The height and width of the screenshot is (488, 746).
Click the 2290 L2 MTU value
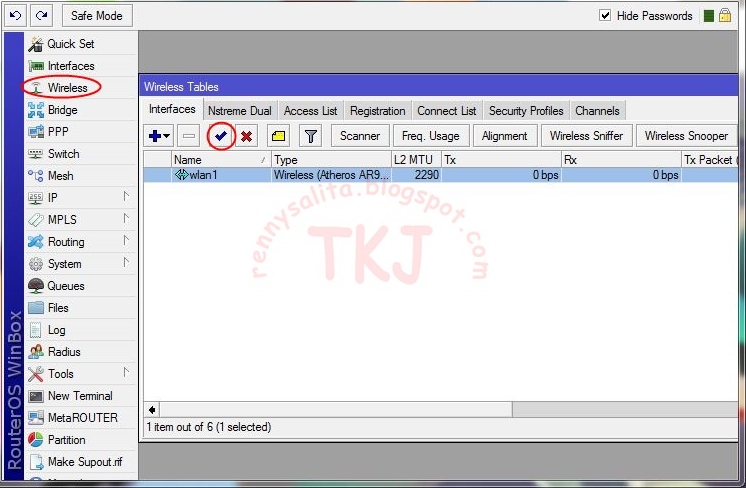[x=426, y=175]
